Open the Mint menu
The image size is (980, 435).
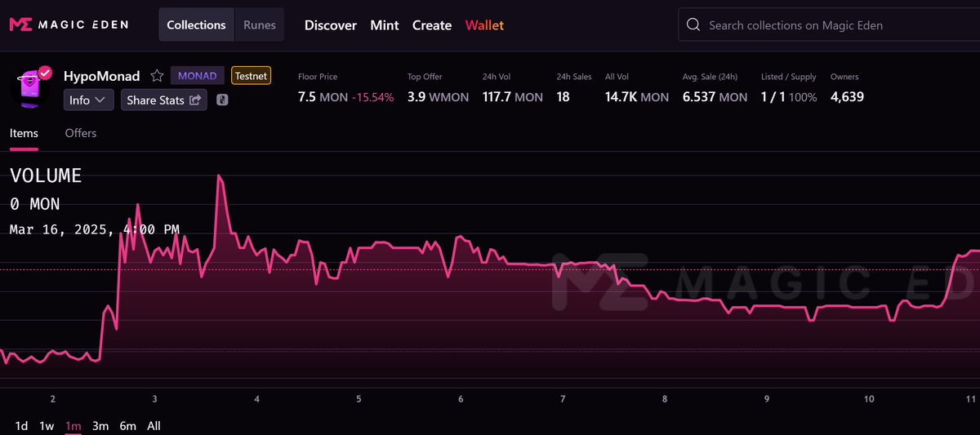385,25
